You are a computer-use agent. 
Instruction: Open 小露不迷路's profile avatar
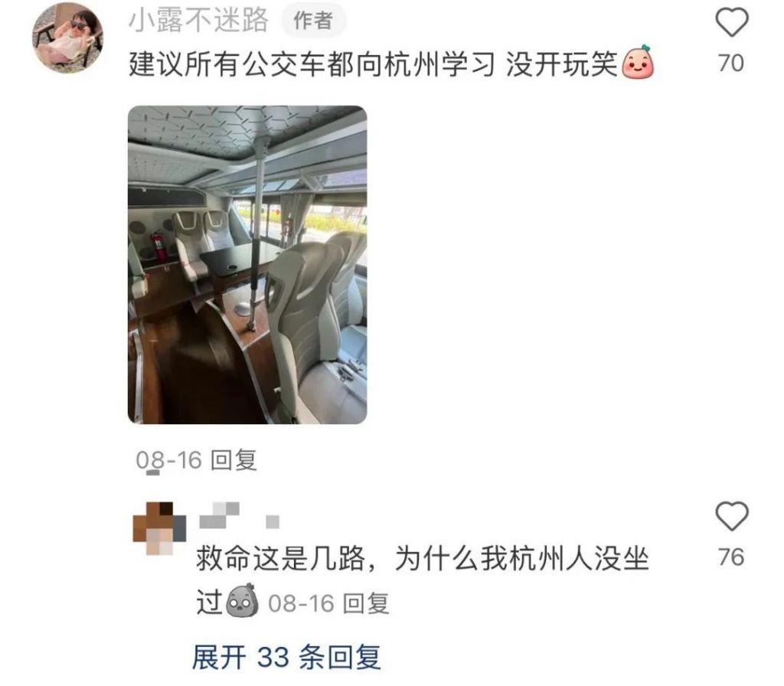pos(68,38)
